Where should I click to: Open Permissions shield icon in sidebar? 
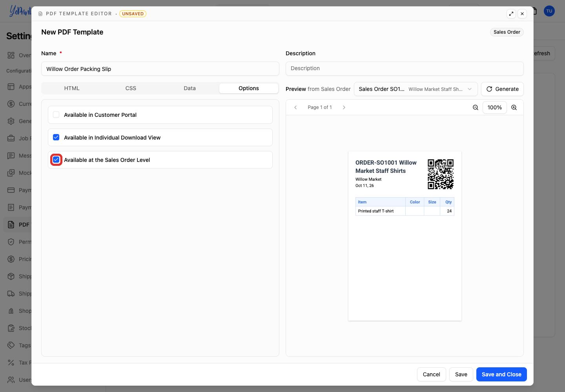pyautogui.click(x=11, y=242)
